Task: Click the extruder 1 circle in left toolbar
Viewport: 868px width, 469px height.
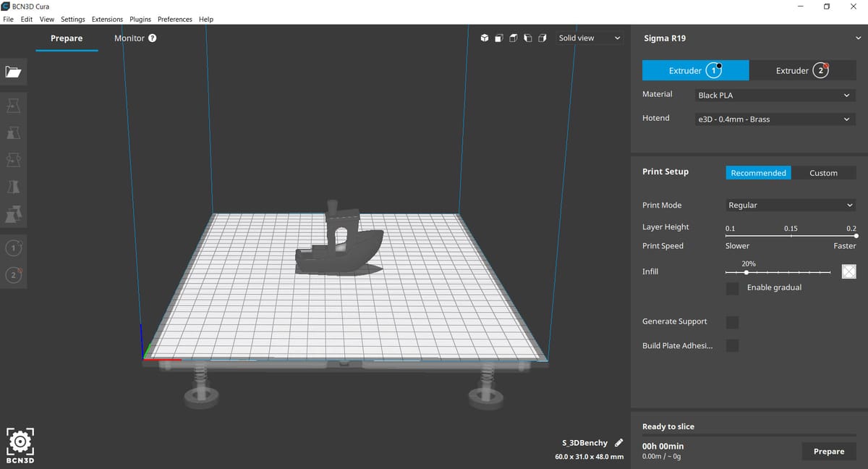Action: coord(13,248)
